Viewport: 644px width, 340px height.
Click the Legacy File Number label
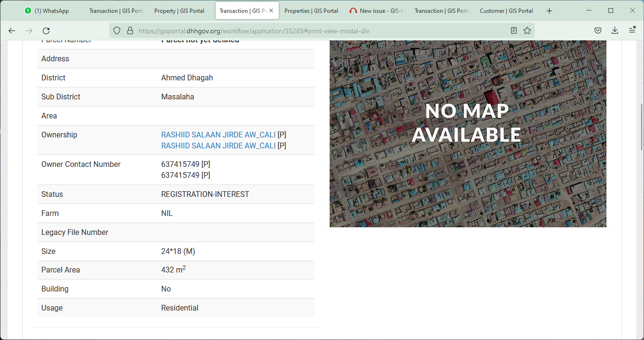tap(75, 232)
